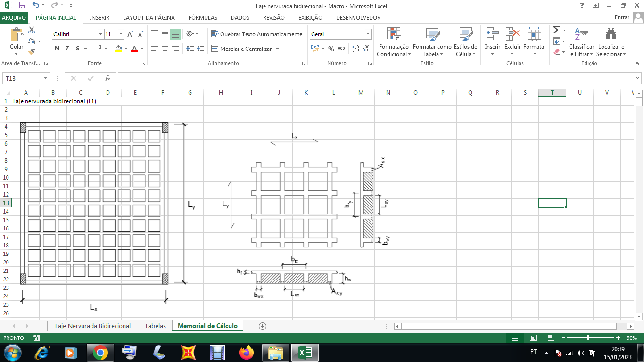Apply percent style format
Screen dimensions: 644x362
[x=331, y=49]
